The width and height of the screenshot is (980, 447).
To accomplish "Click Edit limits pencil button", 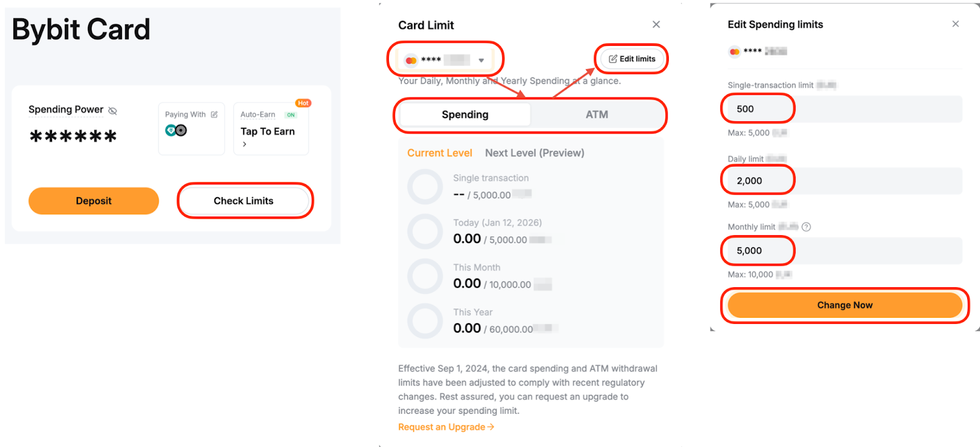I will pos(631,59).
